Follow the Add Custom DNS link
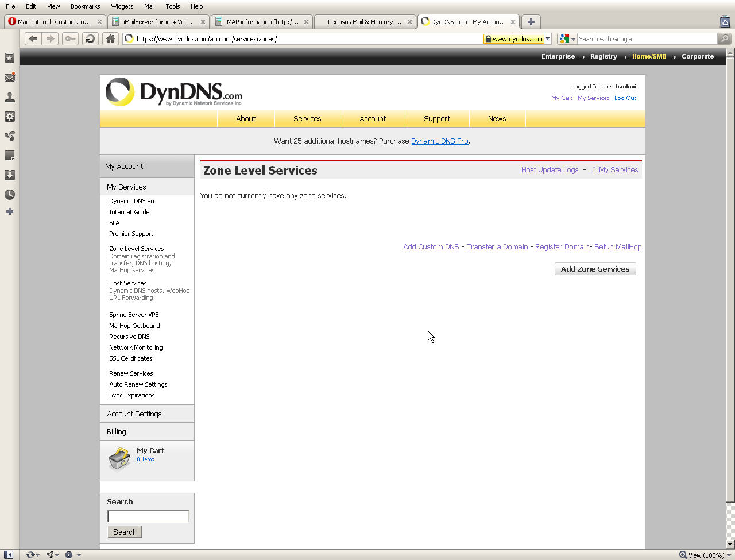The image size is (735, 560). click(431, 247)
